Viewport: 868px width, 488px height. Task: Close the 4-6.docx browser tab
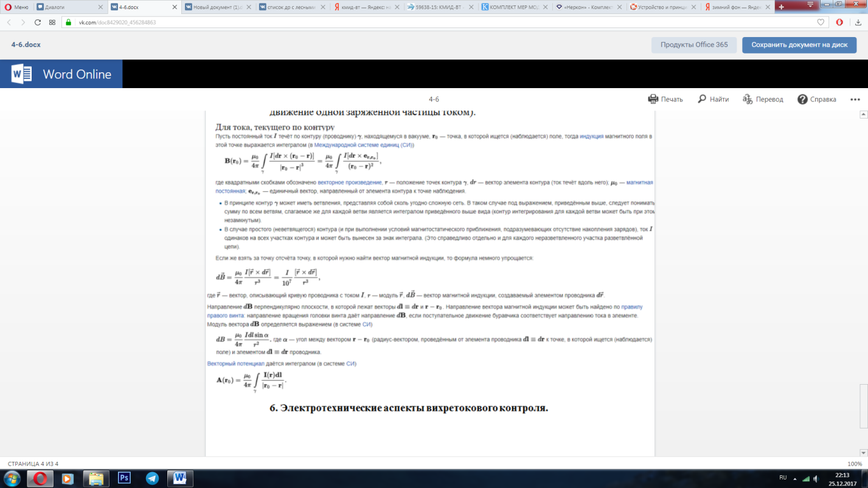pos(175,7)
